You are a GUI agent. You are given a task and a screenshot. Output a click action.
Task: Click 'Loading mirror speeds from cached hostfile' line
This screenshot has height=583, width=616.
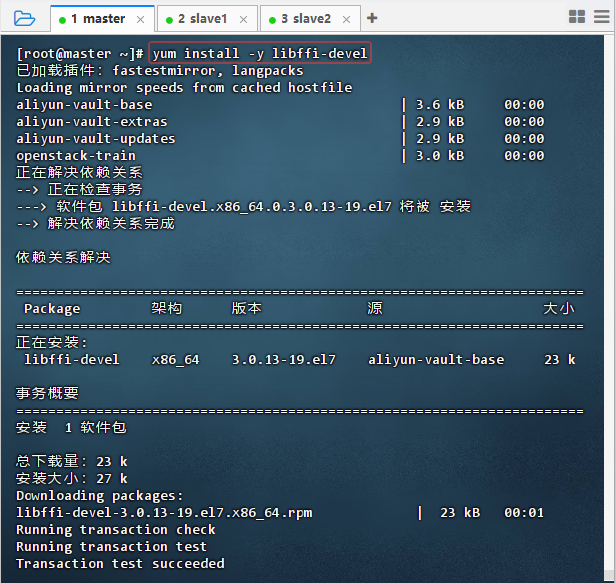pyautogui.click(x=184, y=87)
